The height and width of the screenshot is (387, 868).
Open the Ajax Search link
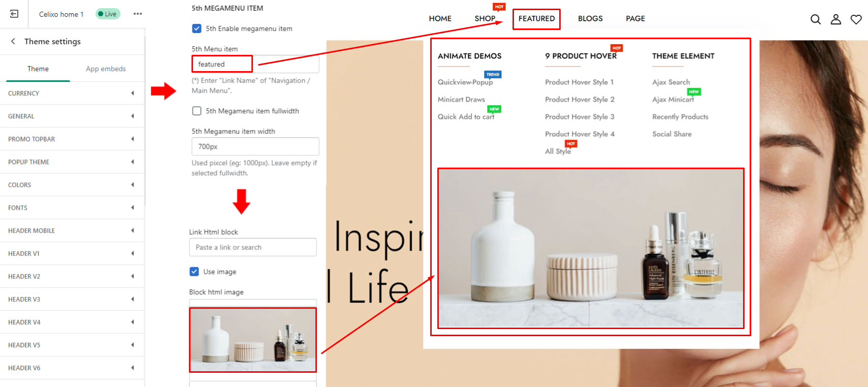[x=671, y=82]
